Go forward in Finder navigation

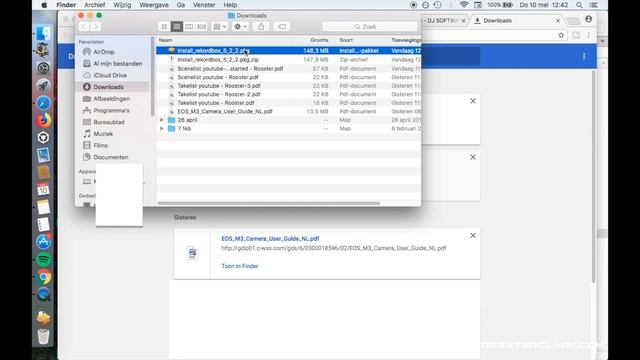(x=96, y=27)
